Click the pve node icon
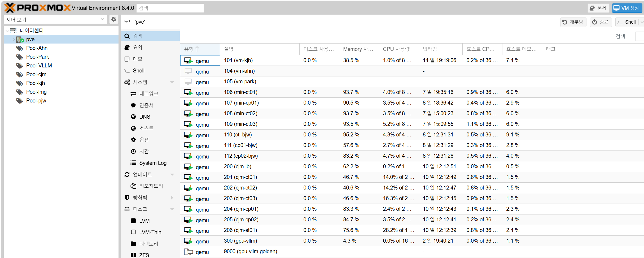644x258 pixels. pyautogui.click(x=20, y=40)
